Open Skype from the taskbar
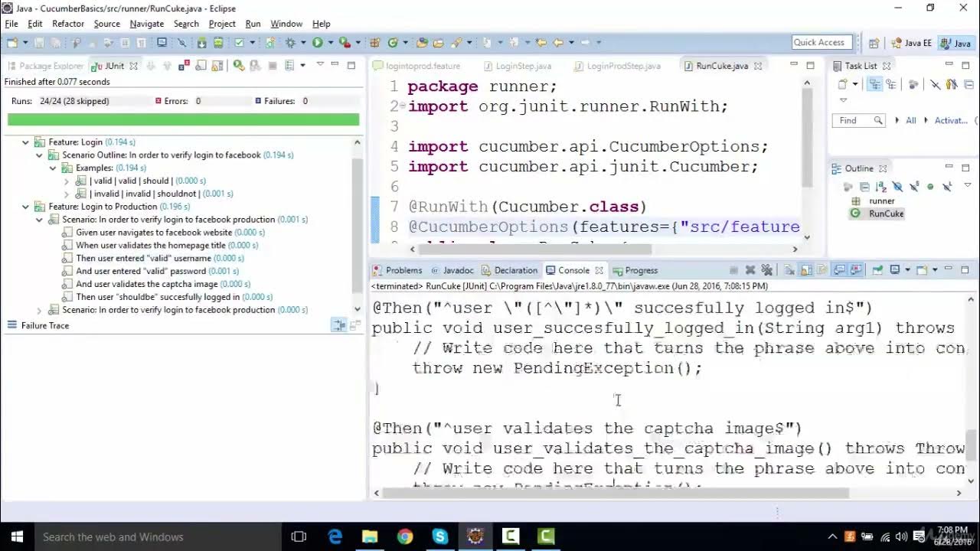The image size is (980, 551). pos(440,536)
